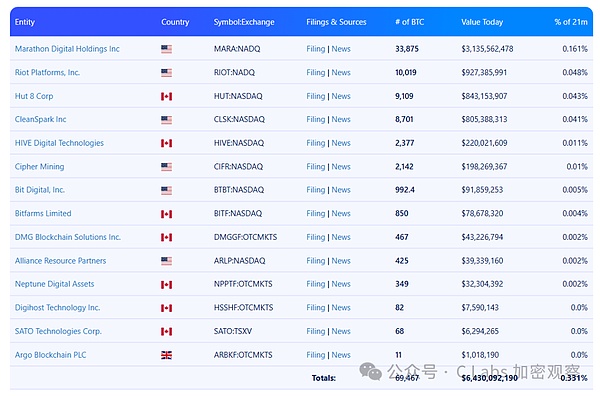Select the $927,385,991 value cell
The image size is (600, 396).
(484, 72)
